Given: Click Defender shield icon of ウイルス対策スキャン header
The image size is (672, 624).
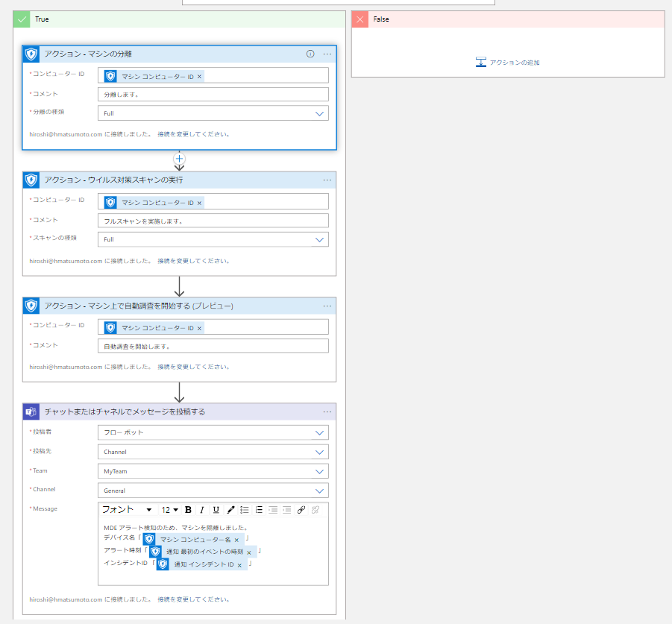Looking at the screenshot, I should (31, 180).
